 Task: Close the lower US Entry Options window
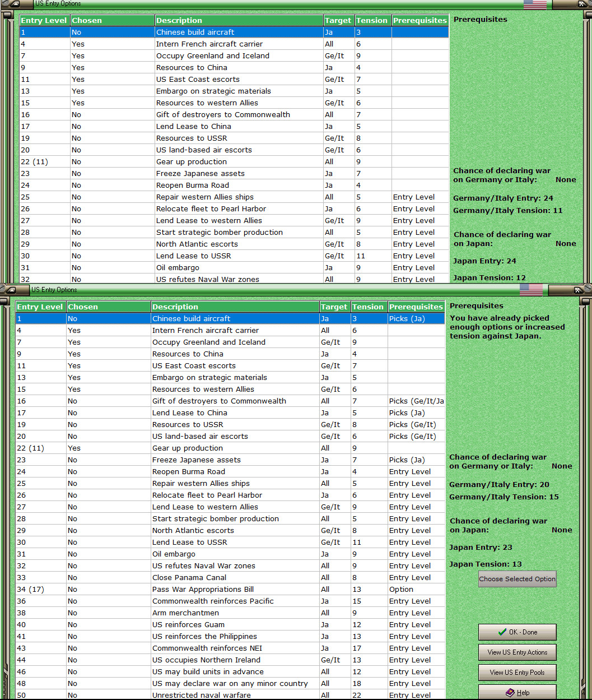(x=579, y=290)
